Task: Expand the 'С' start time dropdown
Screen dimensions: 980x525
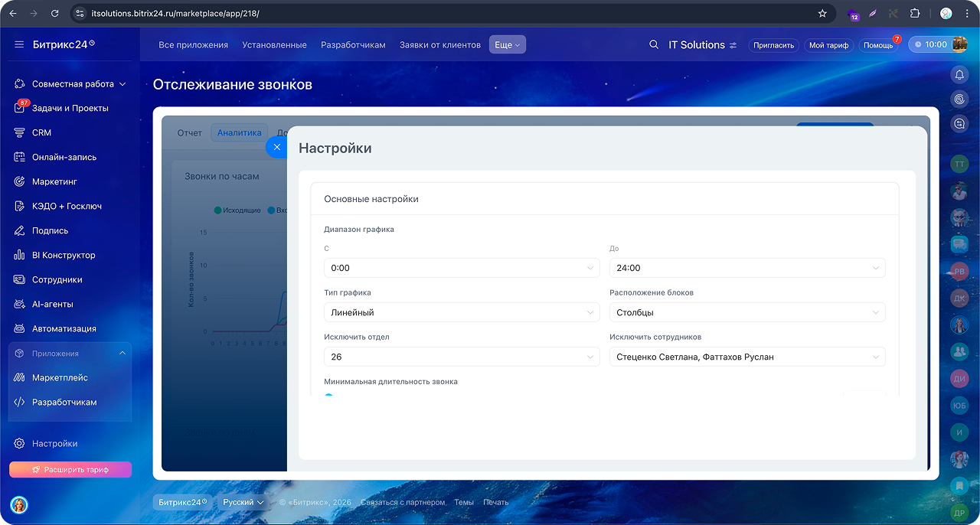Action: tap(462, 268)
